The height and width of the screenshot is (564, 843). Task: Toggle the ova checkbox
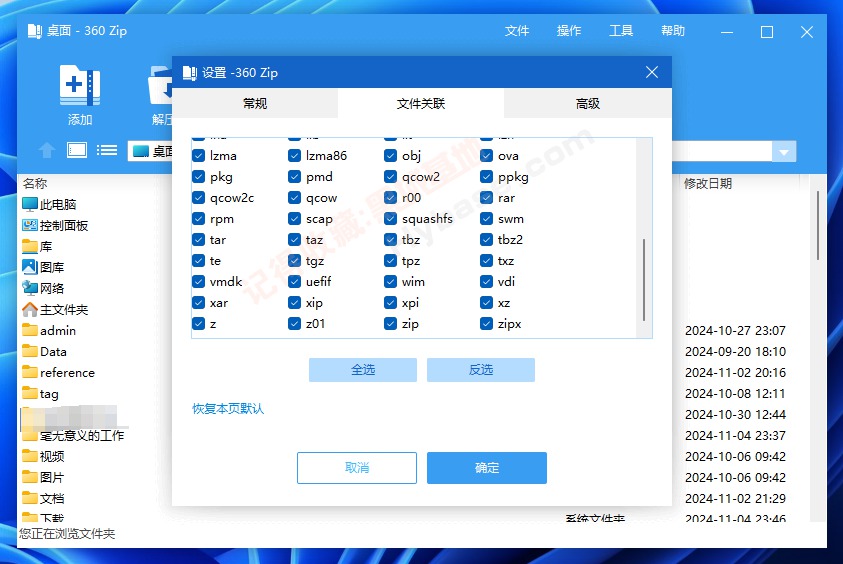pos(487,156)
